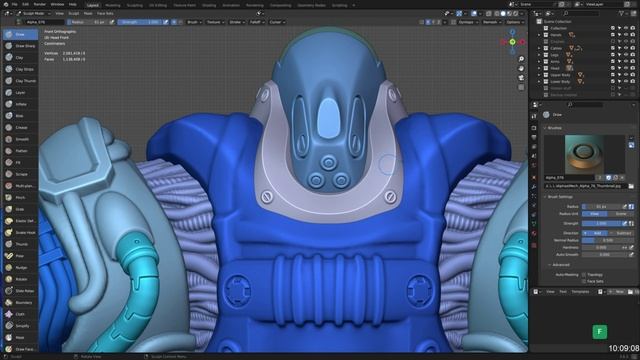
Task: Open the Falloff dropdown in header
Action: (x=257, y=22)
